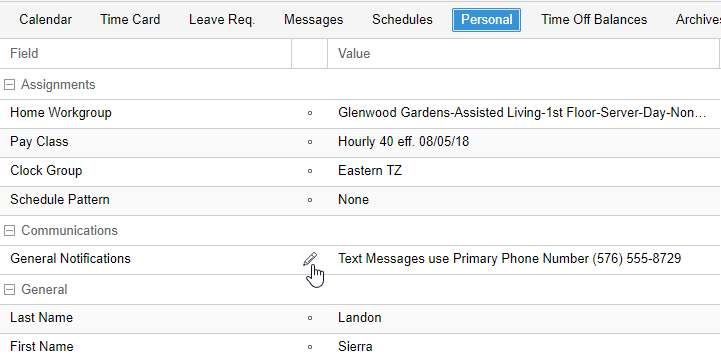Collapse the Assignments section

(x=9, y=85)
